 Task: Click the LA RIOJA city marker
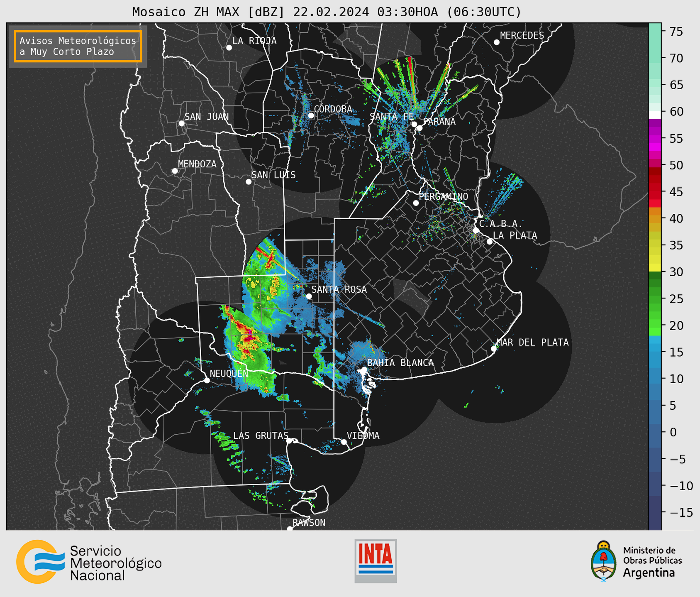[x=229, y=48]
